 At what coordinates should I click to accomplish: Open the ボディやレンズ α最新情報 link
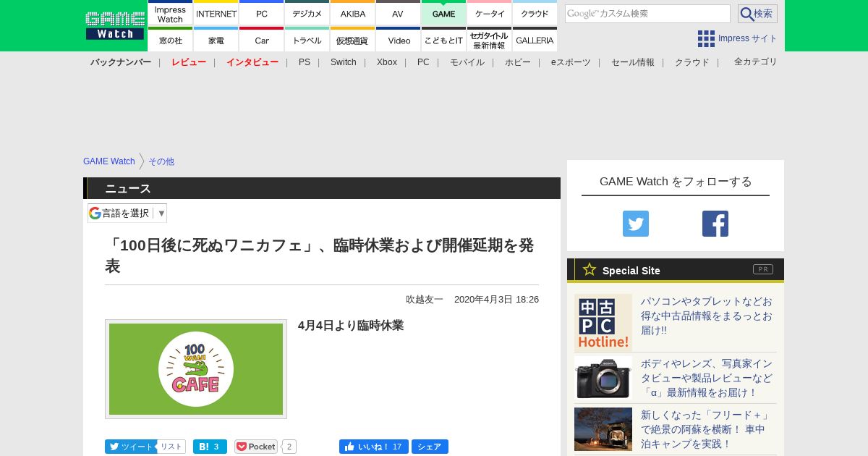click(x=707, y=378)
